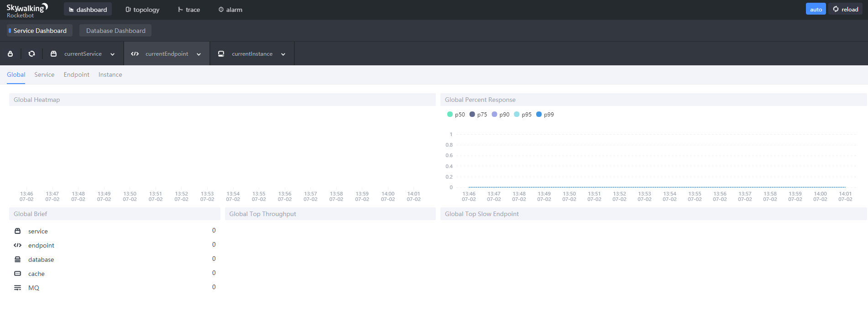868x312 pixels.
Task: Click the currentService package icon
Action: point(53,53)
